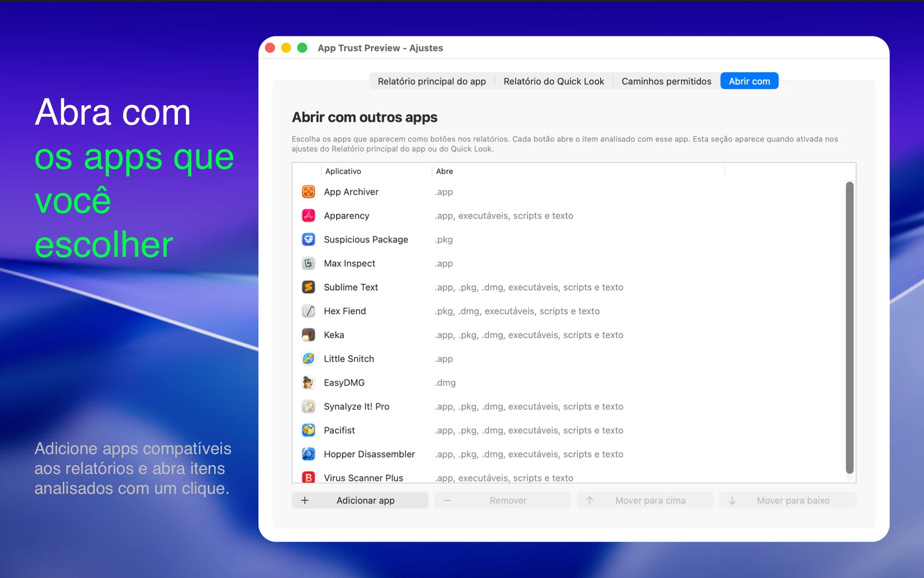Click Hex Fiend's file types cell
Screen dimensions: 924x578
coord(517,311)
